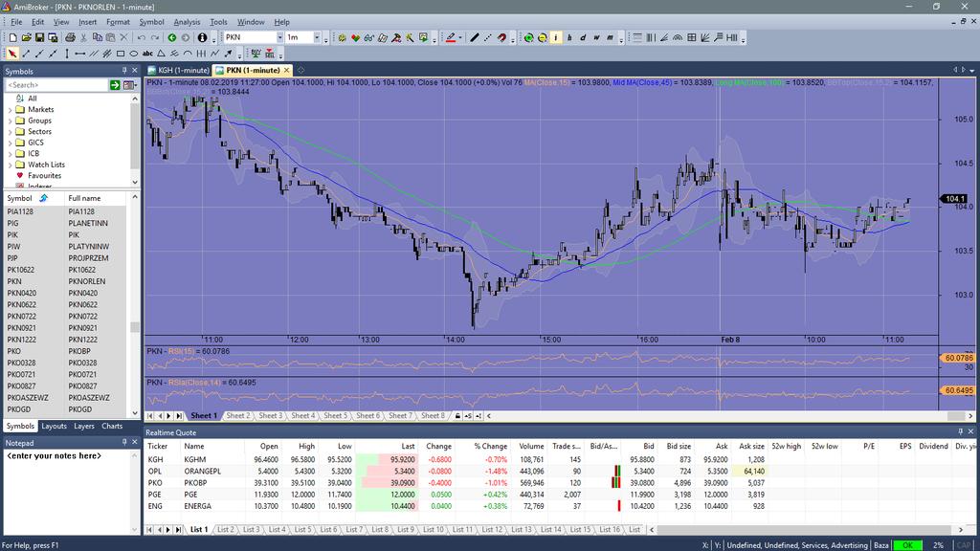This screenshot has width=980, height=551.
Task: Toggle the dotted line style button
Action: (x=487, y=37)
